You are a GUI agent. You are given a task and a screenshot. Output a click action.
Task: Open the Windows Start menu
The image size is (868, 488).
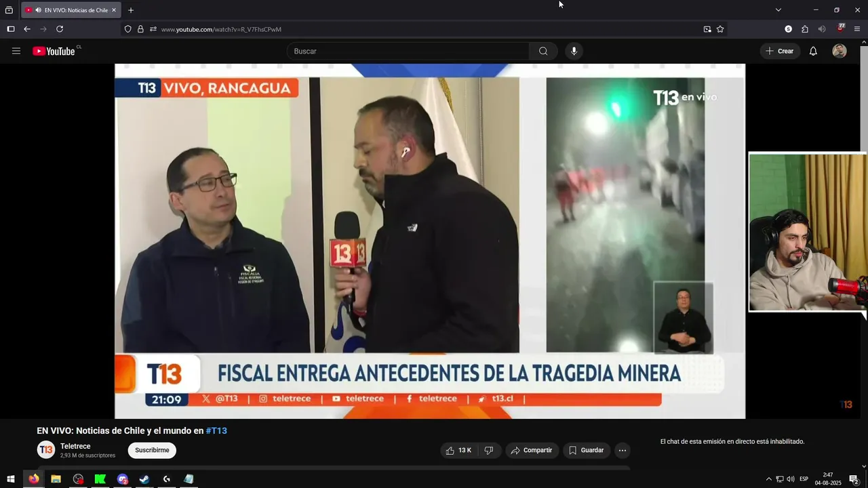point(10,479)
